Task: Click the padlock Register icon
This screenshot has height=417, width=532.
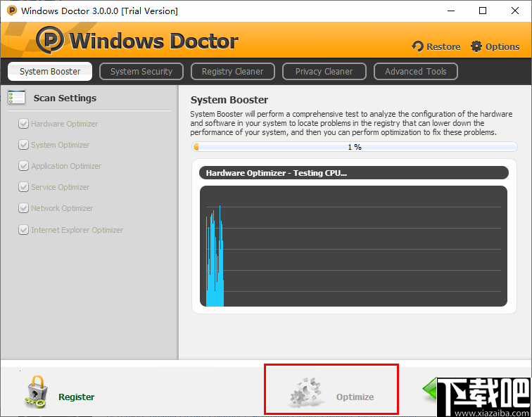Action: (x=37, y=392)
